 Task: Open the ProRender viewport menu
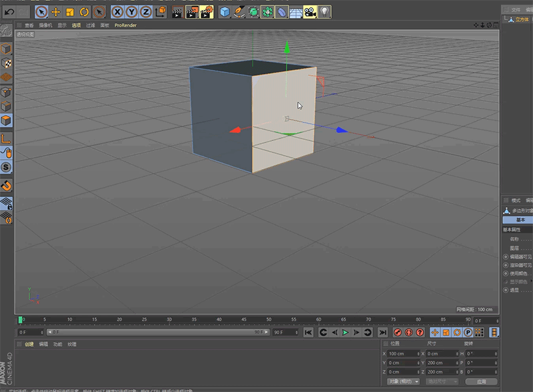tap(125, 25)
